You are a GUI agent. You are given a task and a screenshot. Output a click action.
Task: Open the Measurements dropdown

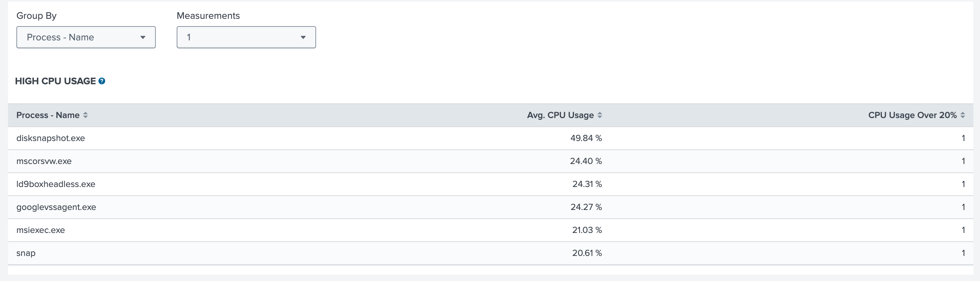click(x=246, y=37)
